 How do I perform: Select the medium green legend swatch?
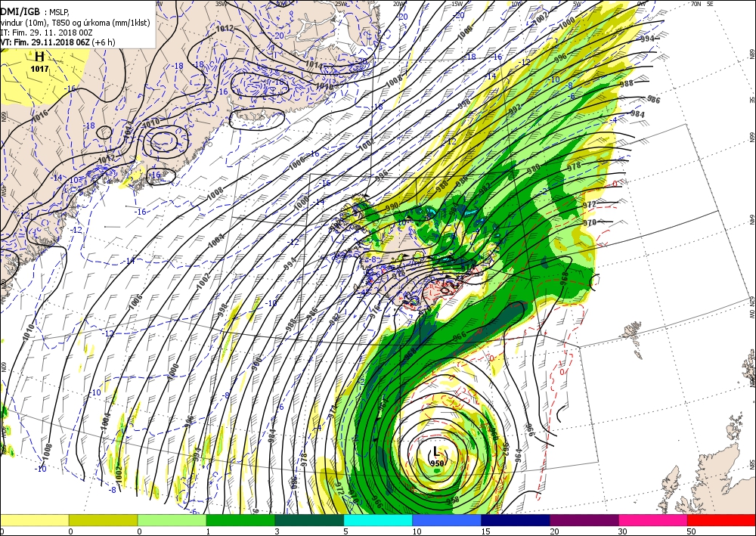240,520
